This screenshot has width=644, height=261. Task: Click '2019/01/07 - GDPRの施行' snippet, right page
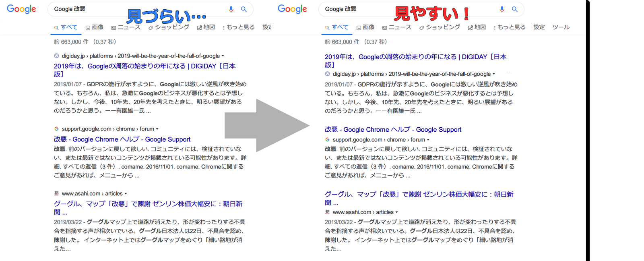421,97
